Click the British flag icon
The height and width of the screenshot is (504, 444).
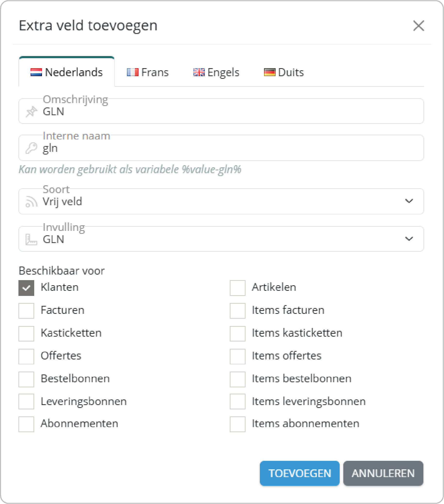tap(199, 72)
